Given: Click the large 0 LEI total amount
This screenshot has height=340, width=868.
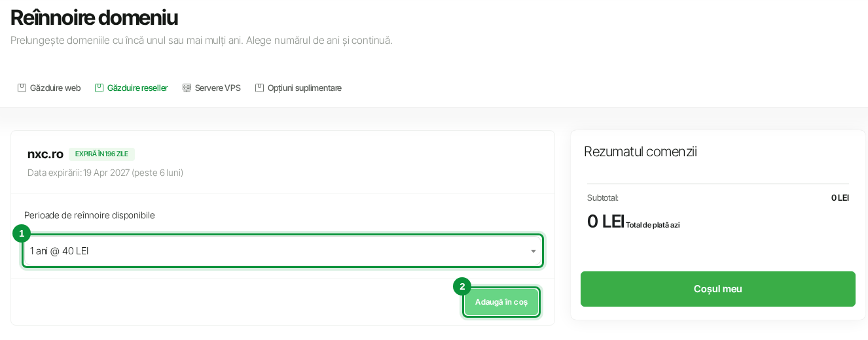Looking at the screenshot, I should pyautogui.click(x=606, y=222).
